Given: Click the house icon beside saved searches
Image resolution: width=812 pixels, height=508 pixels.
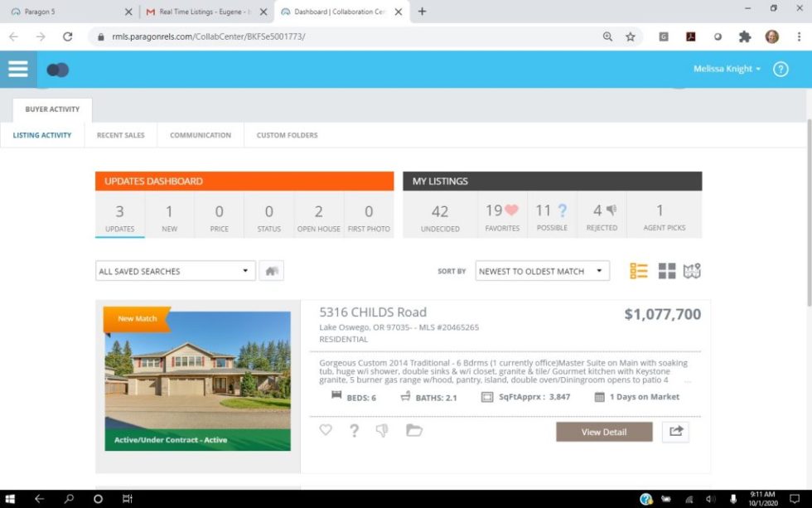Looking at the screenshot, I should point(271,271).
